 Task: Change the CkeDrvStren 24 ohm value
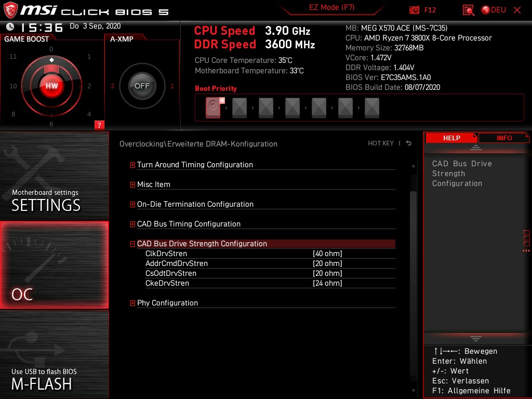[327, 283]
